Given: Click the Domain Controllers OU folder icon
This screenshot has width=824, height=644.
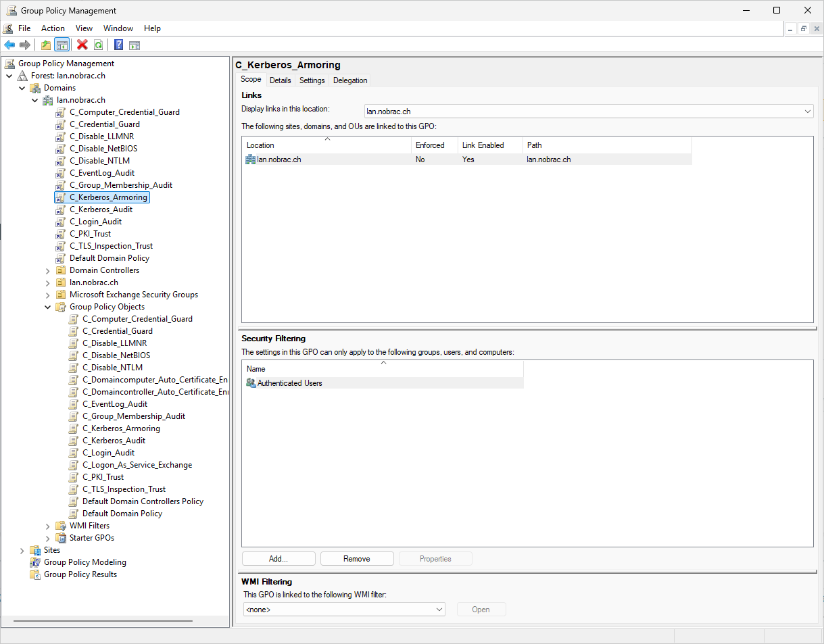Looking at the screenshot, I should tap(62, 270).
